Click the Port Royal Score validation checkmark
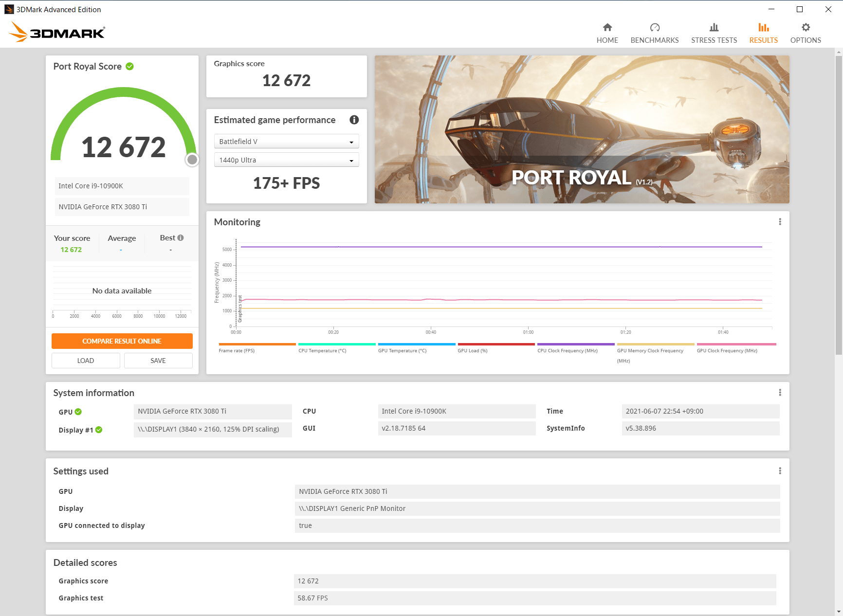843x616 pixels. pos(129,66)
